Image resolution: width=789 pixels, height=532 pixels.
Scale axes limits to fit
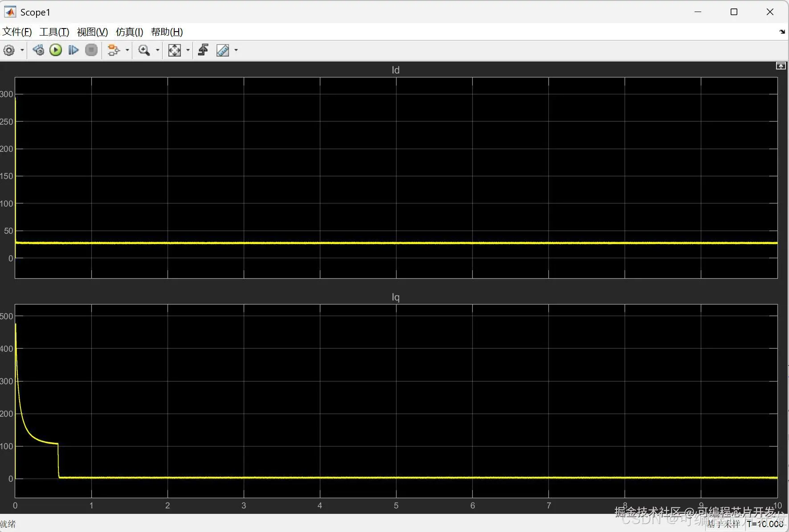(175, 50)
